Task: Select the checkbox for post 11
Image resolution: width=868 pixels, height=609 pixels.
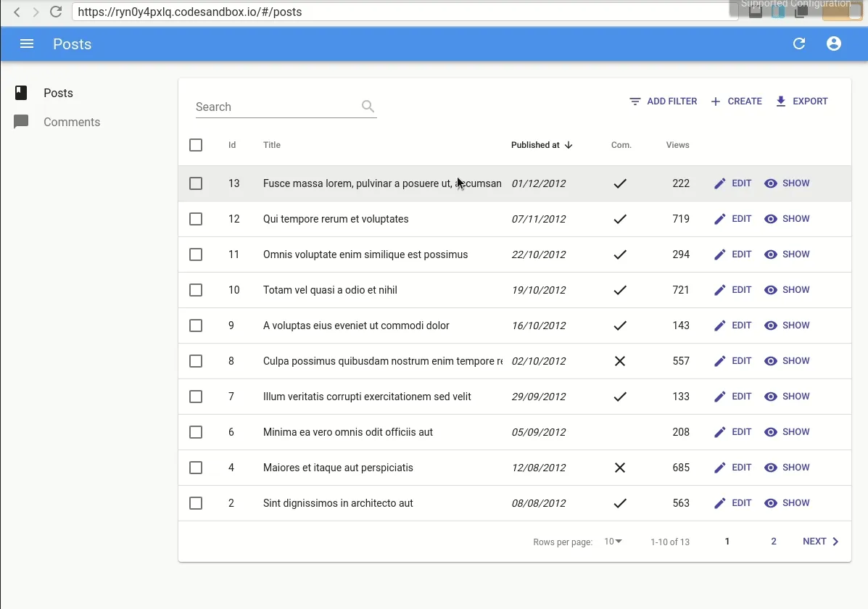Action: (195, 254)
